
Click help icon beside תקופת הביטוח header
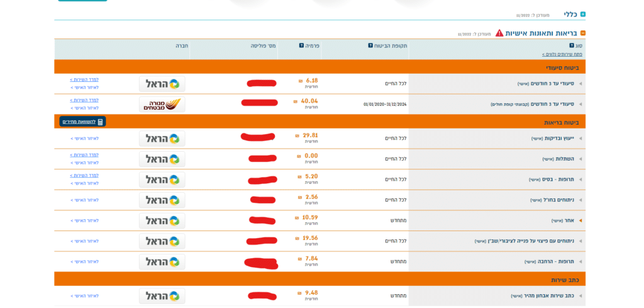coord(370,45)
